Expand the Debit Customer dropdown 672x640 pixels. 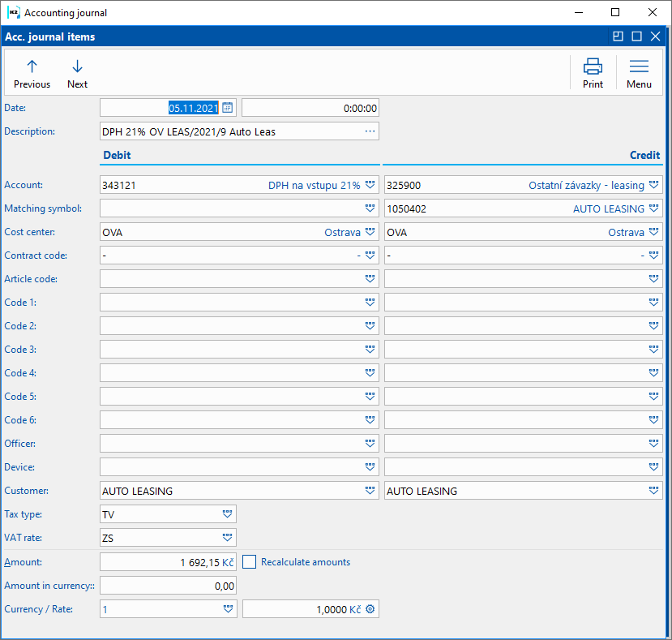click(370, 491)
